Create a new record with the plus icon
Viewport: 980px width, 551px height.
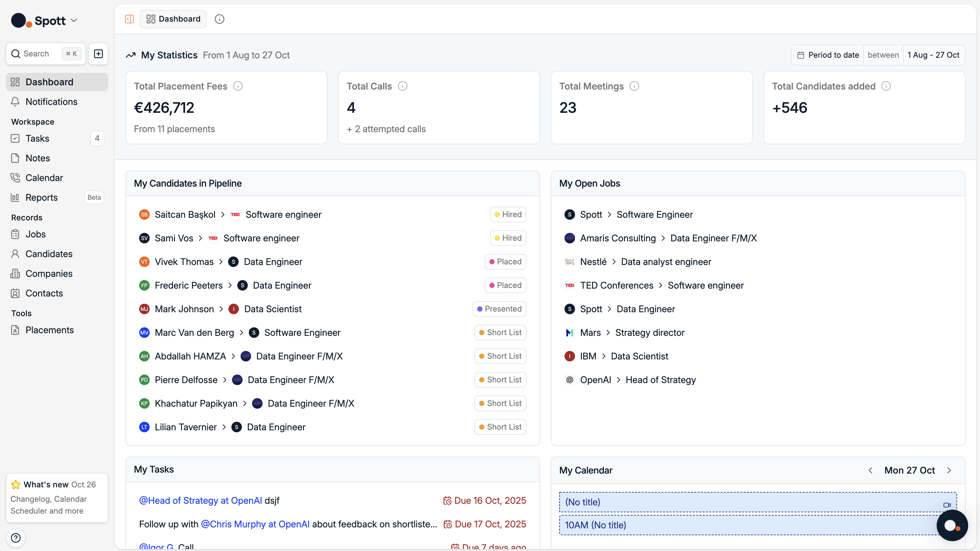point(98,53)
